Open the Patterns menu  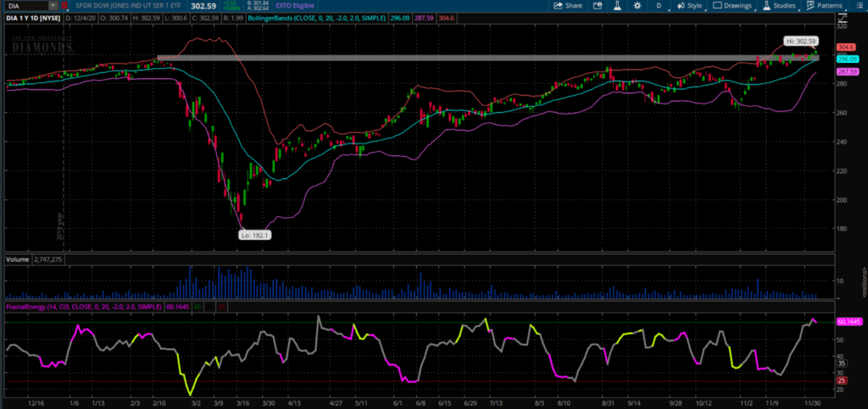click(826, 6)
